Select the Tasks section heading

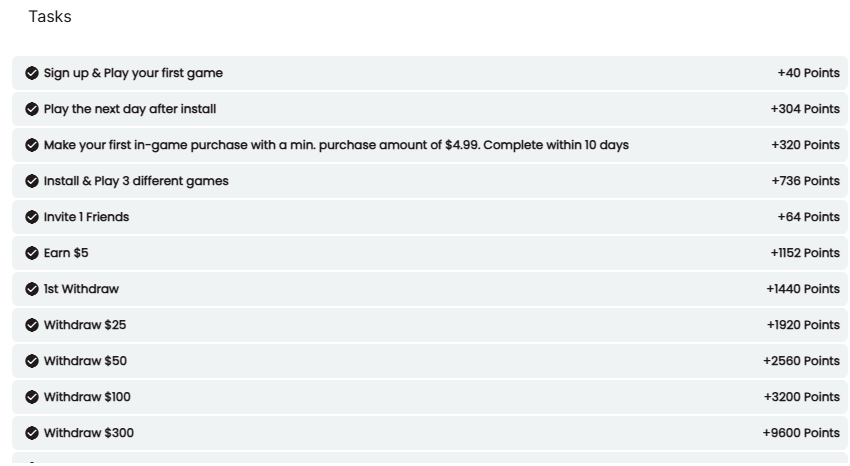pyautogui.click(x=50, y=17)
